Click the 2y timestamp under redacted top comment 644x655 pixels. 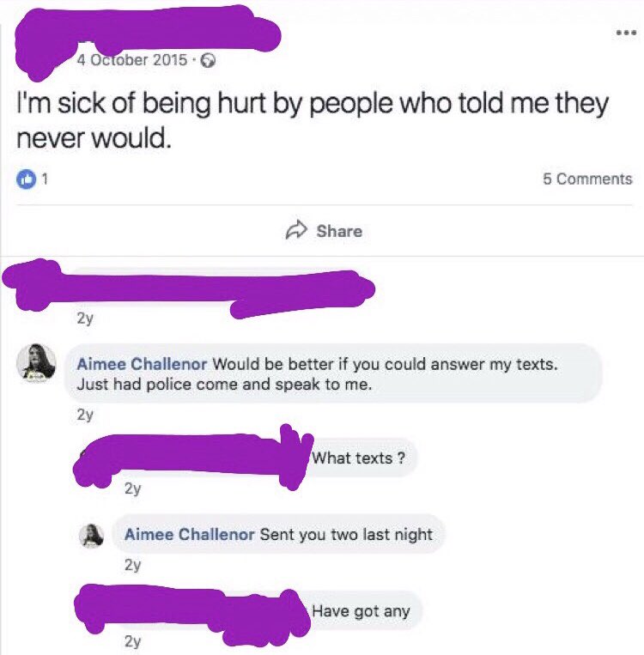click(85, 318)
